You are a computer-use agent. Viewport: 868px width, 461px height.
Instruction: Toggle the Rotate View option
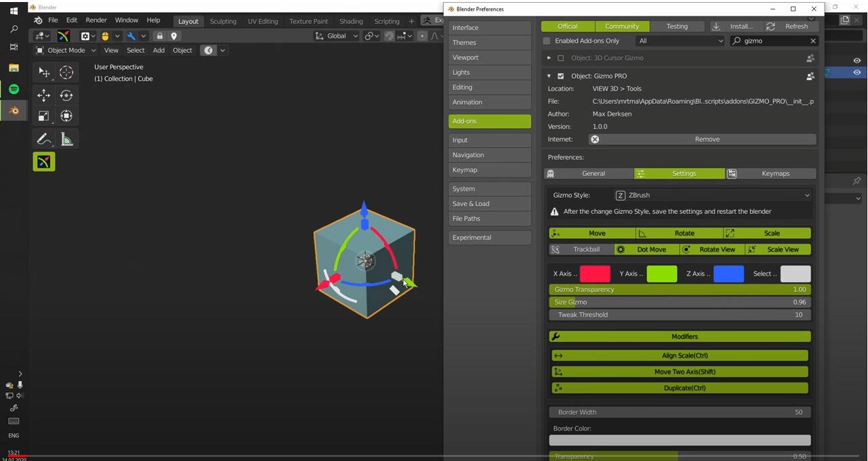[x=711, y=249]
